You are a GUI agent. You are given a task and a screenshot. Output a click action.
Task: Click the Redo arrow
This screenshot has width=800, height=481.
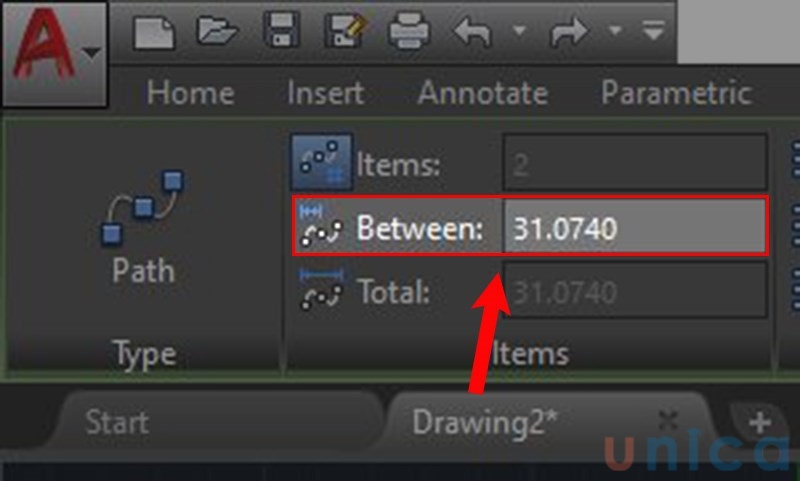569,32
